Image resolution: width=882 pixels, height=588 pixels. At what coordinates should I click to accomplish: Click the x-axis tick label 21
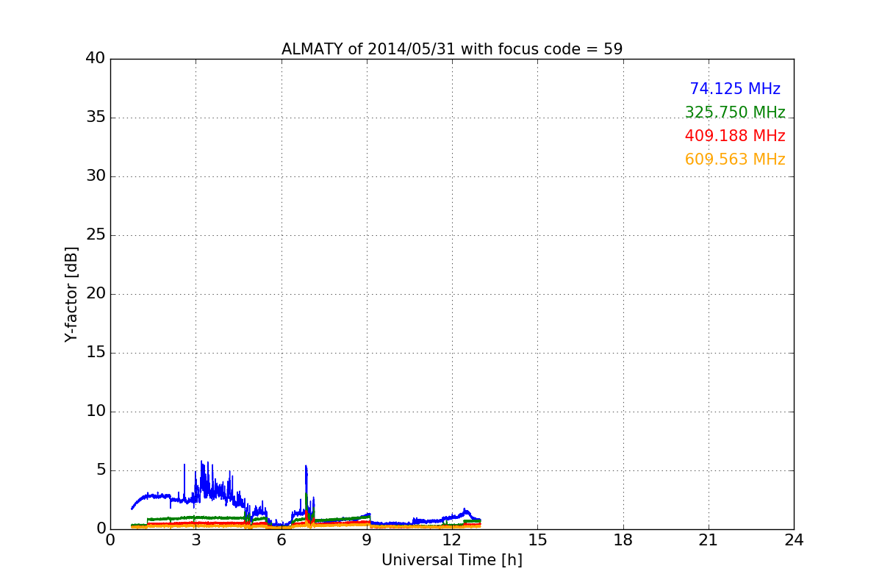click(709, 540)
